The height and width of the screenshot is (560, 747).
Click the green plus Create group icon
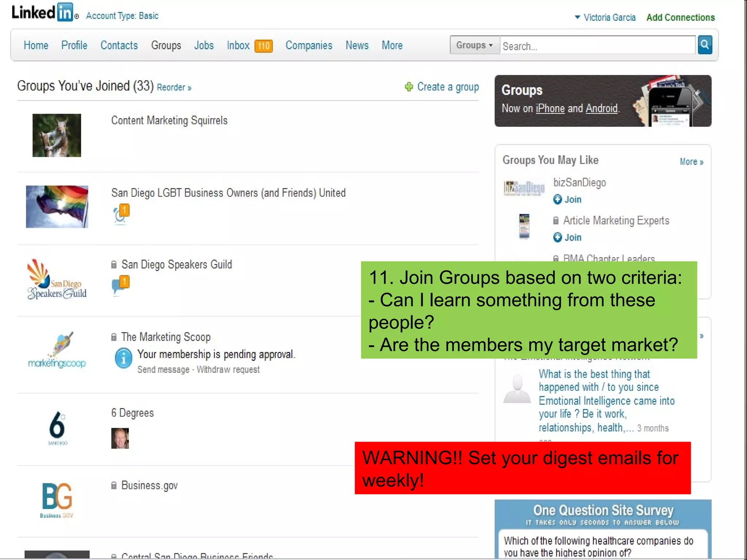pyautogui.click(x=409, y=87)
